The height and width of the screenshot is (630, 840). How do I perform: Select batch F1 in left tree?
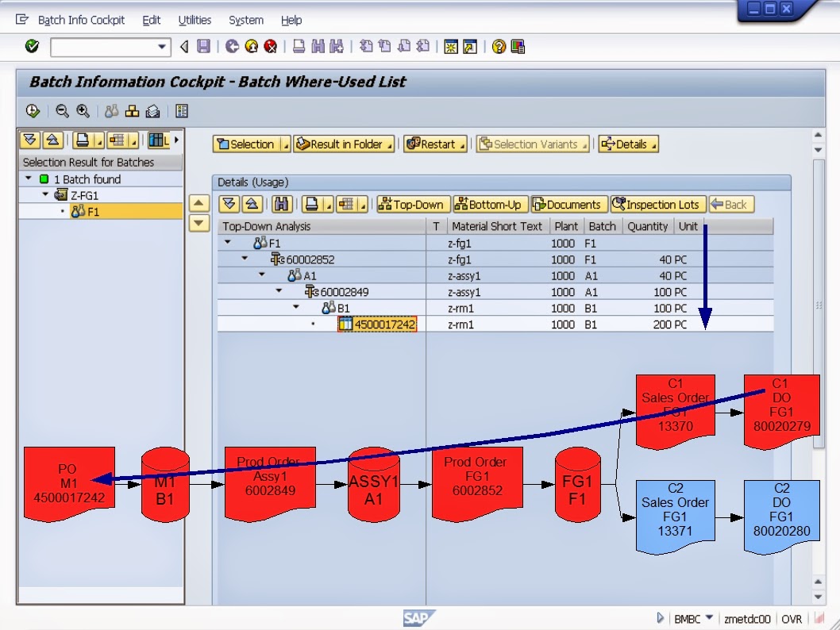coord(93,211)
